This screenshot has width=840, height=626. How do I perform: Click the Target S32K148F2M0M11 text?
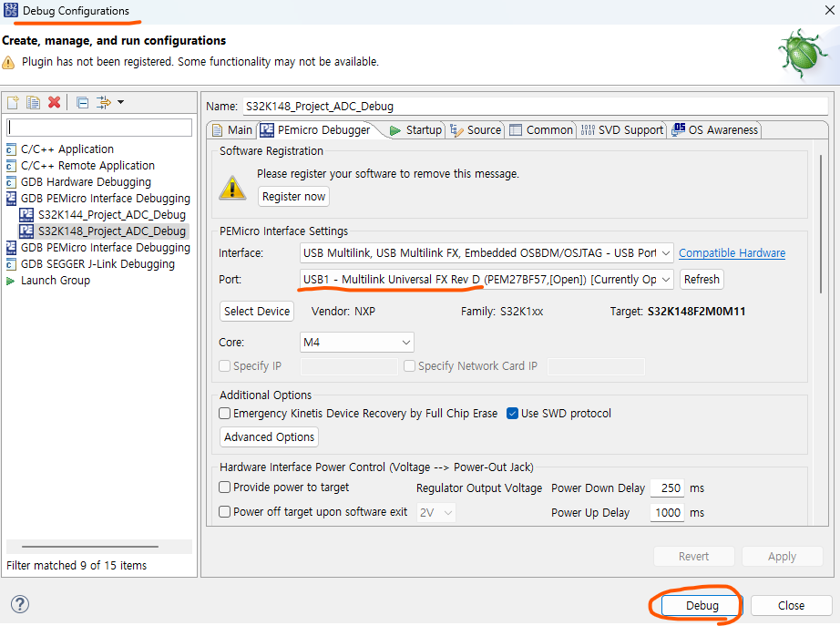pos(696,312)
